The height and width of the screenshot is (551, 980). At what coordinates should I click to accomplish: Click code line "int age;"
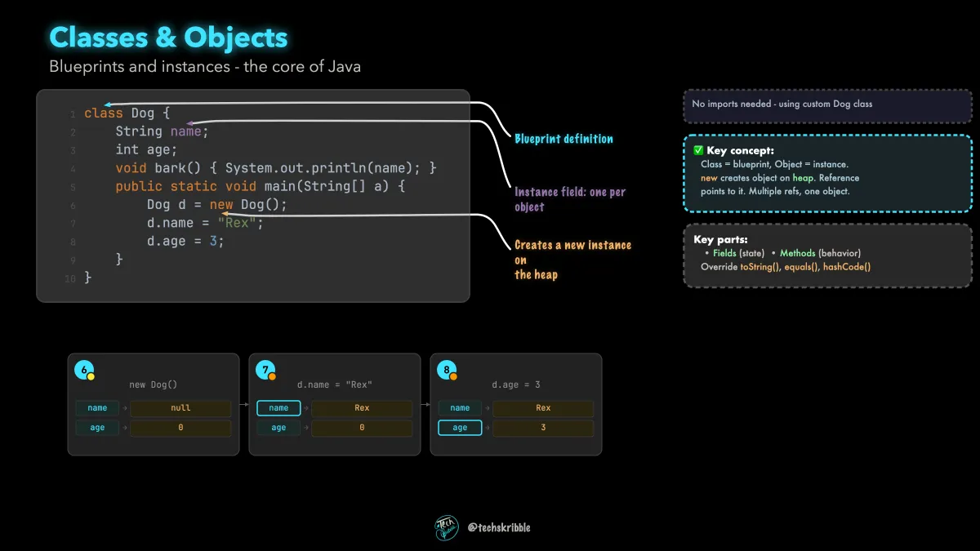(x=146, y=149)
